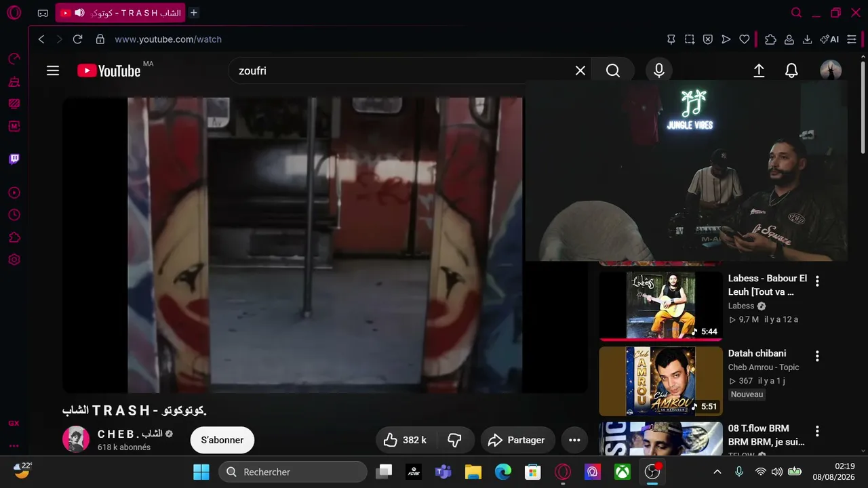Open Easy Setup sliders icon

[852, 39]
